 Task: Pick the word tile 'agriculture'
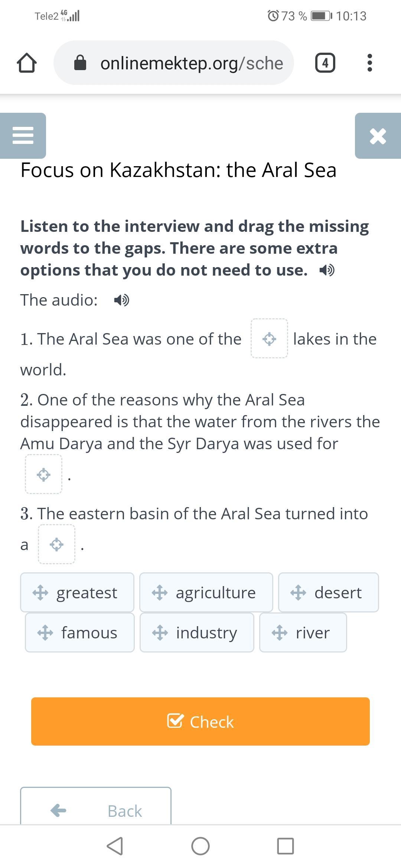(x=206, y=592)
